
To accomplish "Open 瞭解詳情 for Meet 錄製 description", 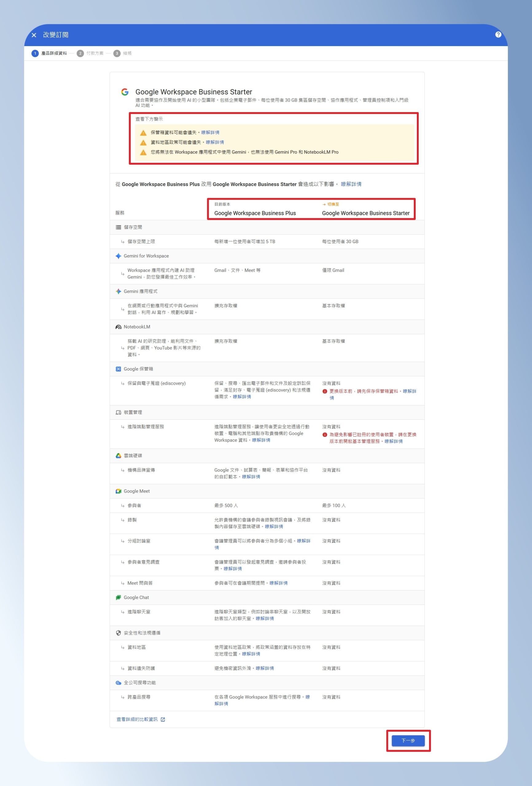I will (274, 527).
